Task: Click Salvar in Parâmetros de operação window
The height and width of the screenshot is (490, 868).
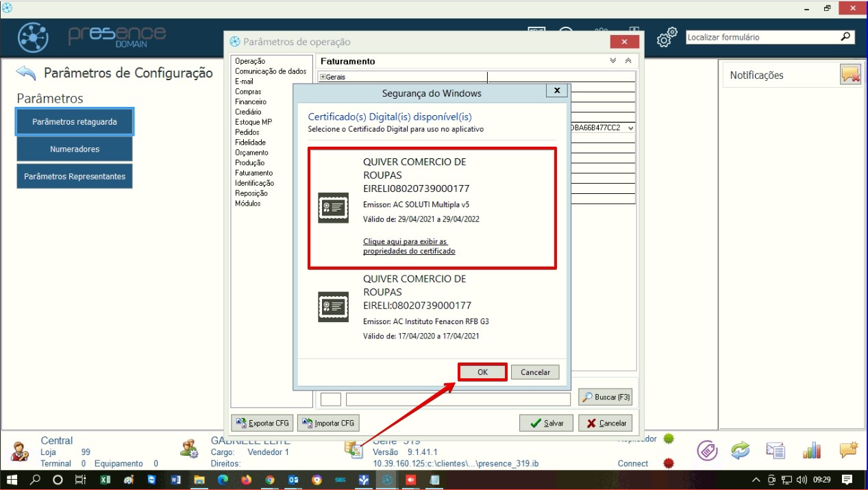Action: click(x=546, y=423)
